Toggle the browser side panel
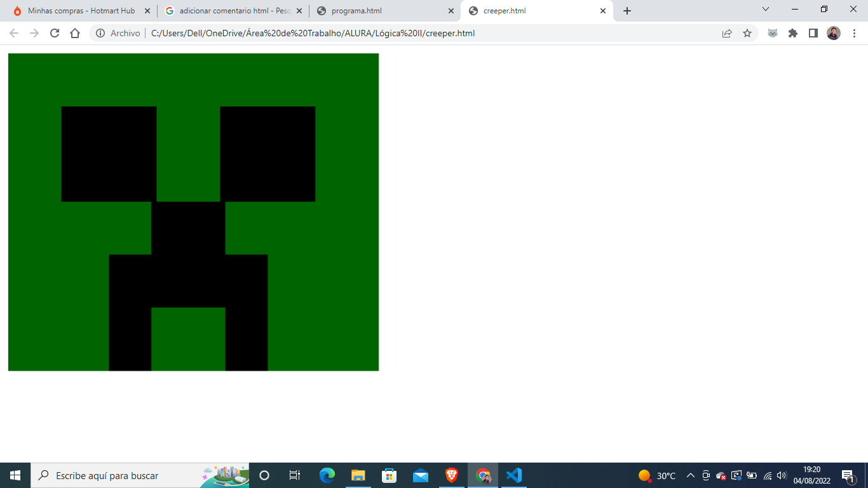Viewport: 868px width, 488px height. [x=813, y=33]
